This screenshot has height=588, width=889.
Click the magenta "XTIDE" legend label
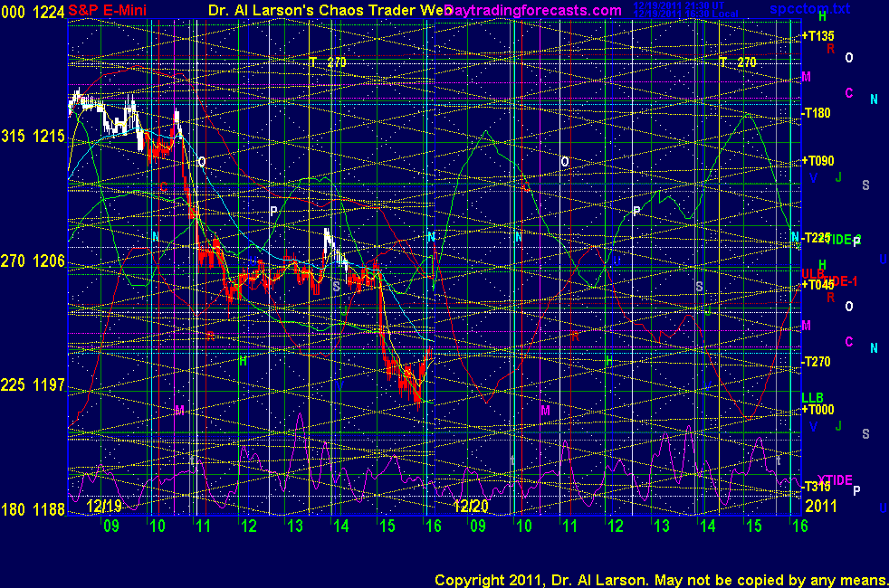pos(835,479)
